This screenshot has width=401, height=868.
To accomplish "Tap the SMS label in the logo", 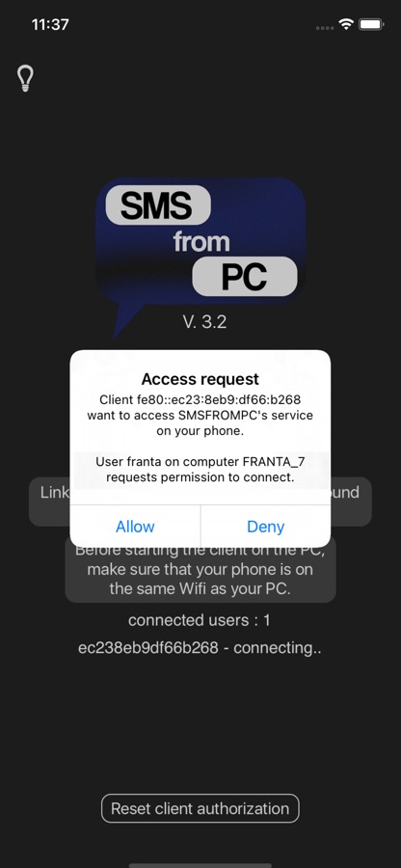I will 158,205.
